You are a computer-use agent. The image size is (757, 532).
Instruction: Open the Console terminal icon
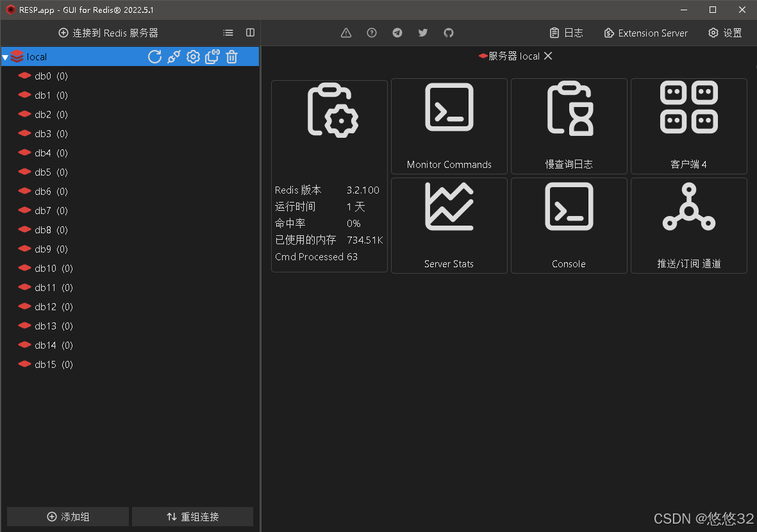click(569, 206)
